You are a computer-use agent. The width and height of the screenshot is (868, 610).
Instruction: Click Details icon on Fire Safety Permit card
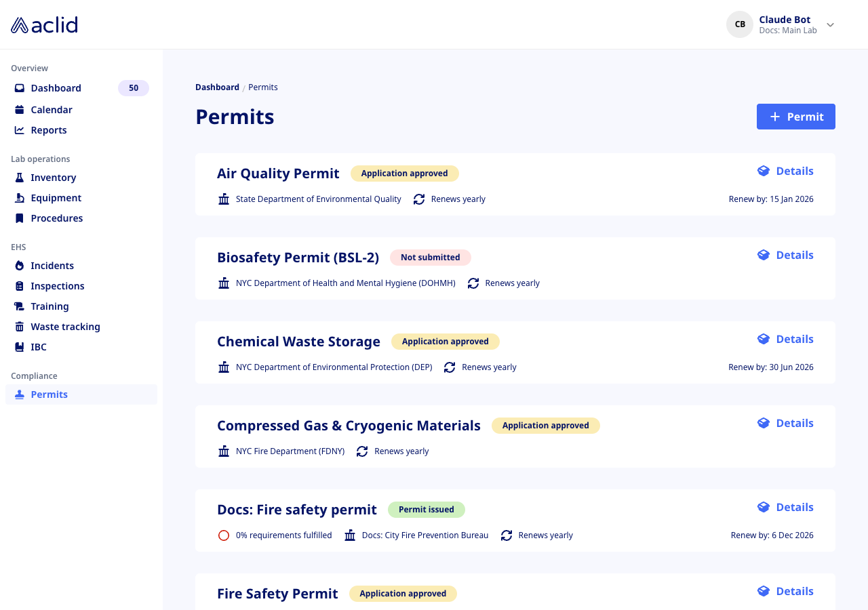click(764, 591)
